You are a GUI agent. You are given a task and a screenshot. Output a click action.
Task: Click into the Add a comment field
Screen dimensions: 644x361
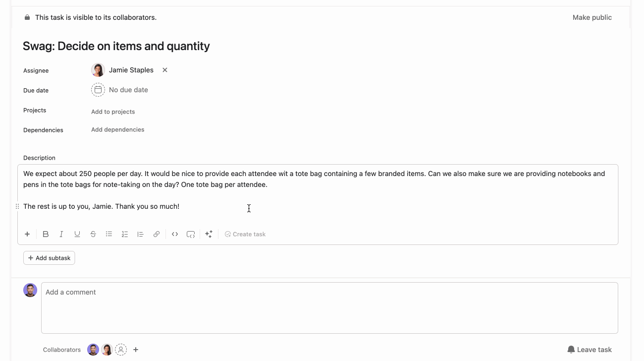coord(329,307)
